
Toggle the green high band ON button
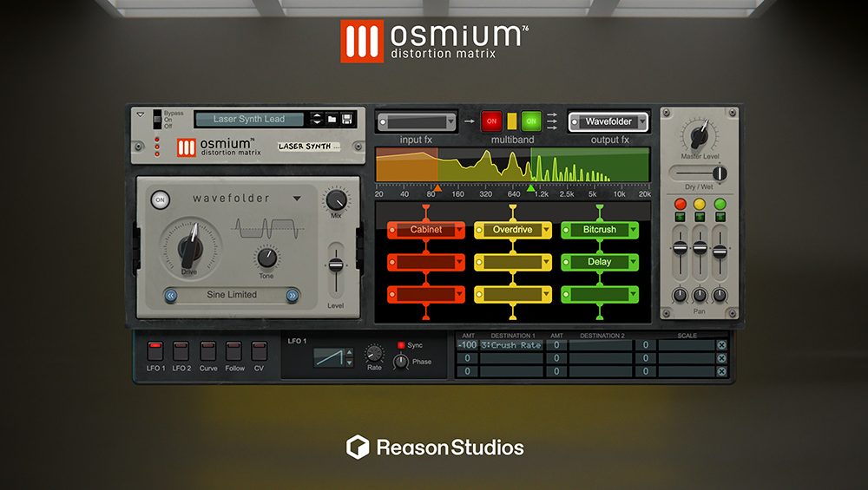[x=531, y=121]
